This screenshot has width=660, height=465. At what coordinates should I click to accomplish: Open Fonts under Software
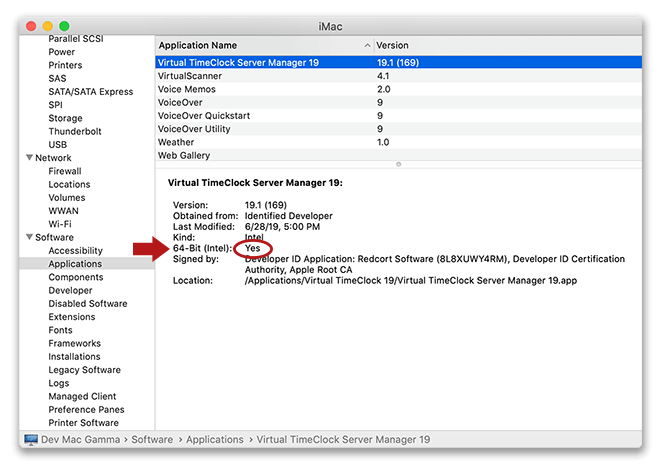(x=60, y=330)
